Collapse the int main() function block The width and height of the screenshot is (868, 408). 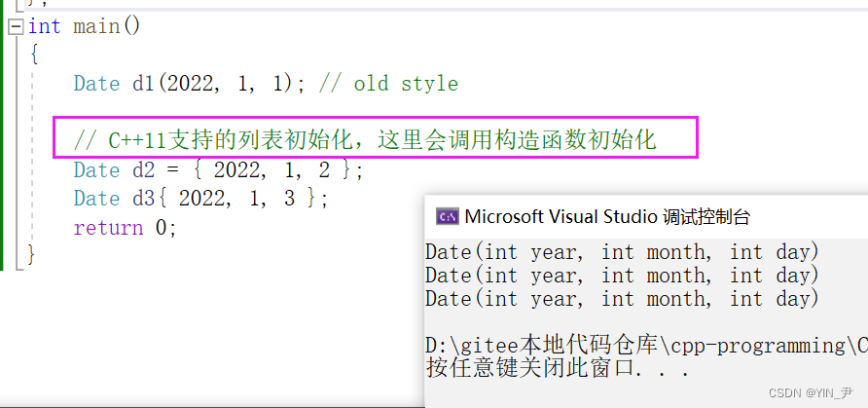14,26
